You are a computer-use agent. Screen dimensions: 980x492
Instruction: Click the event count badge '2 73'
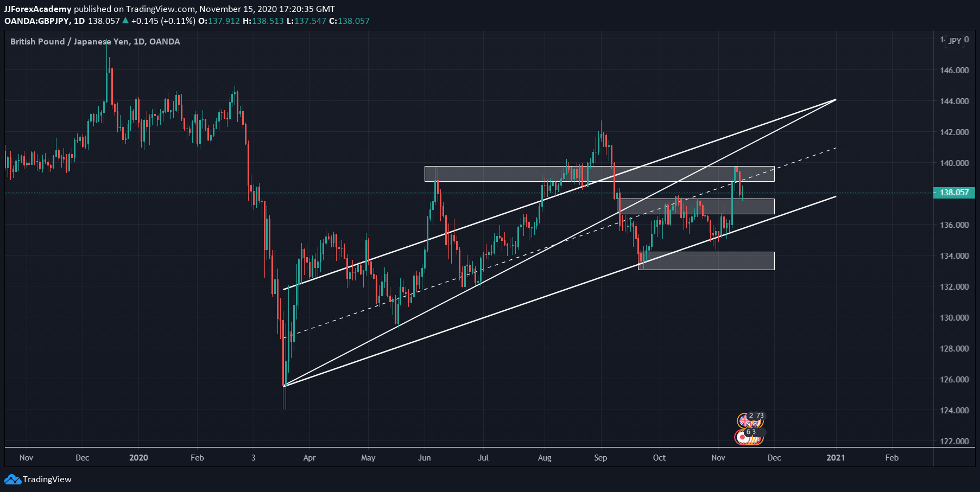pyautogui.click(x=756, y=416)
